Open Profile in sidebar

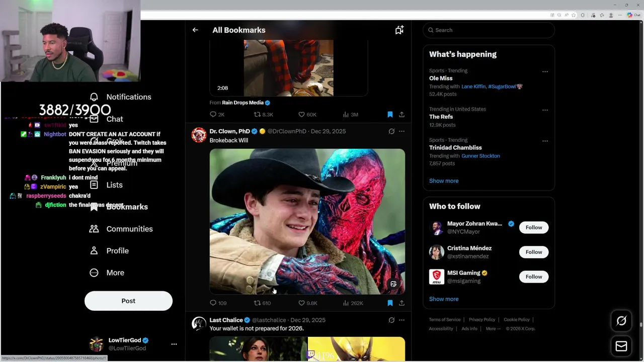[x=109, y=251]
